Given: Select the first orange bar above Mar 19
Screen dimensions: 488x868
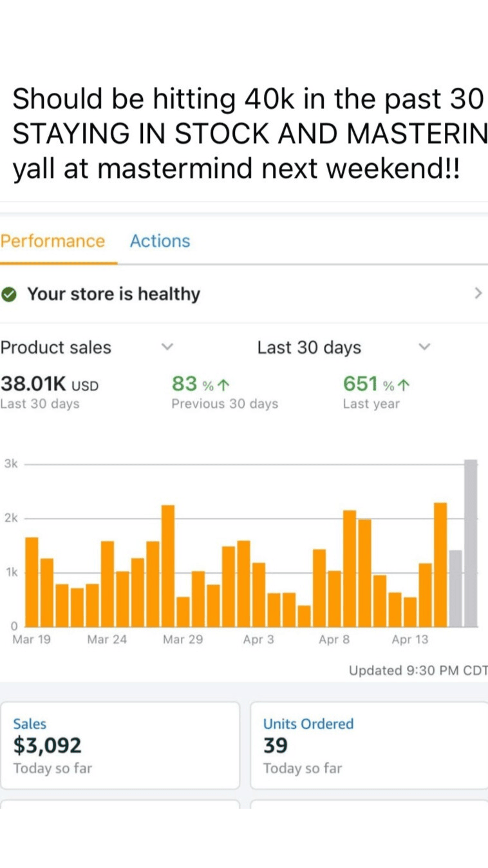Looking at the screenshot, I should [x=32, y=581].
